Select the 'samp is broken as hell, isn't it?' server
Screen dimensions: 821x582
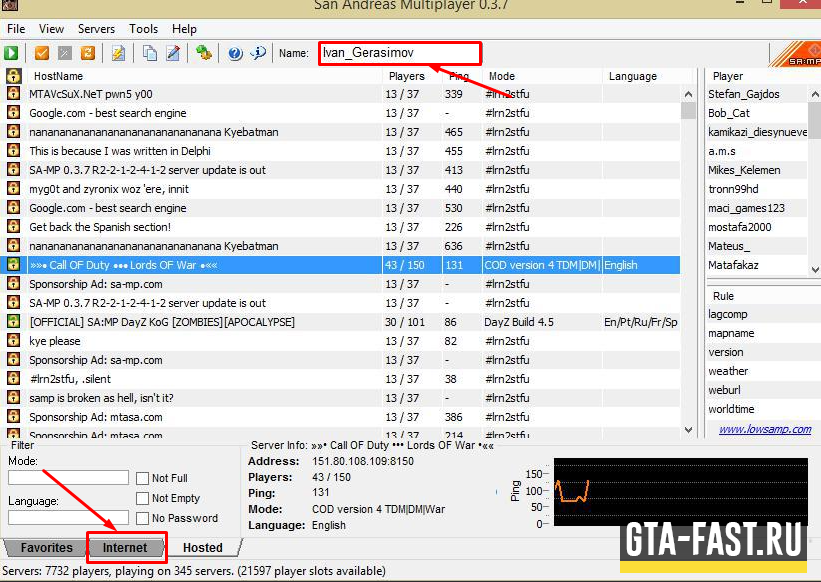102,398
